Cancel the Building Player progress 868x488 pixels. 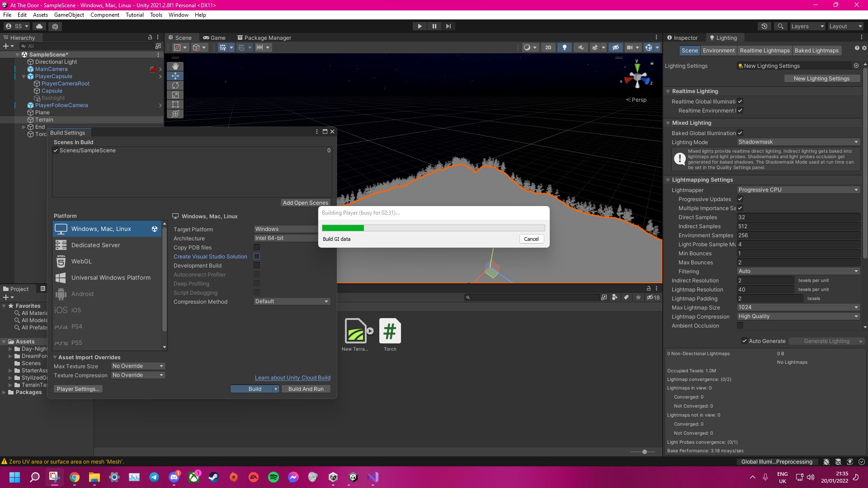pyautogui.click(x=531, y=239)
